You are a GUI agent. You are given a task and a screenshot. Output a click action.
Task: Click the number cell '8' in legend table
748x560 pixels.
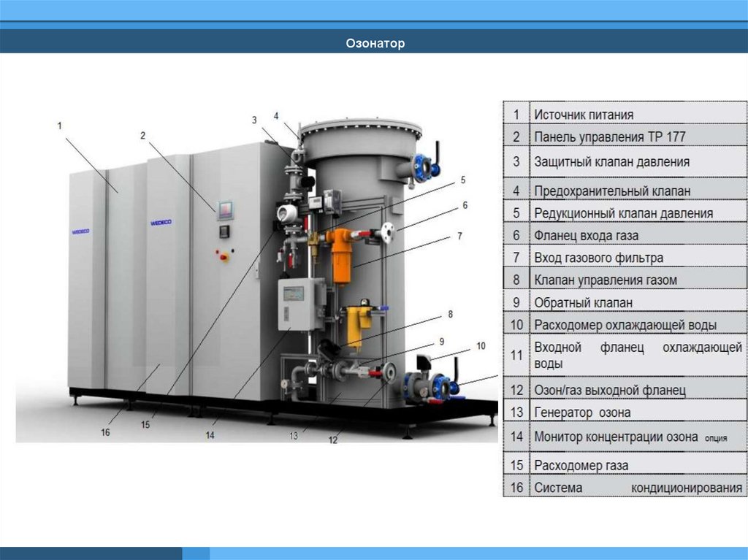(x=516, y=279)
